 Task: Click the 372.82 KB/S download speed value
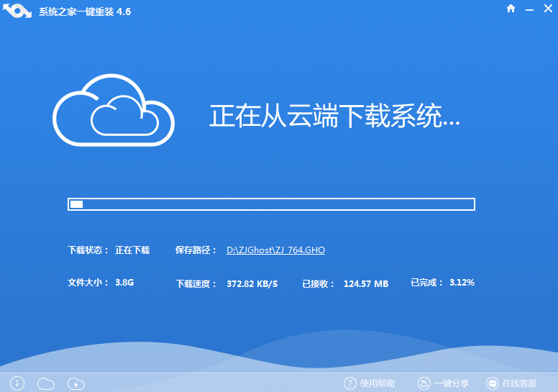pos(252,283)
